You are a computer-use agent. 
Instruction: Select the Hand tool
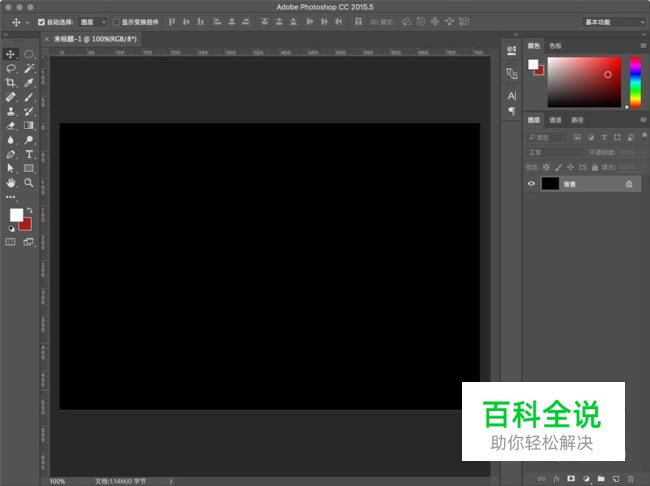pyautogui.click(x=11, y=184)
